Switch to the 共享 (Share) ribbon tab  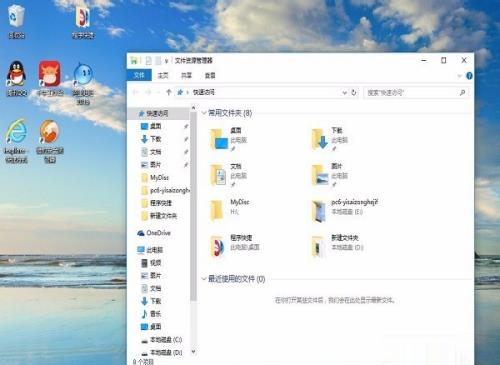point(186,76)
